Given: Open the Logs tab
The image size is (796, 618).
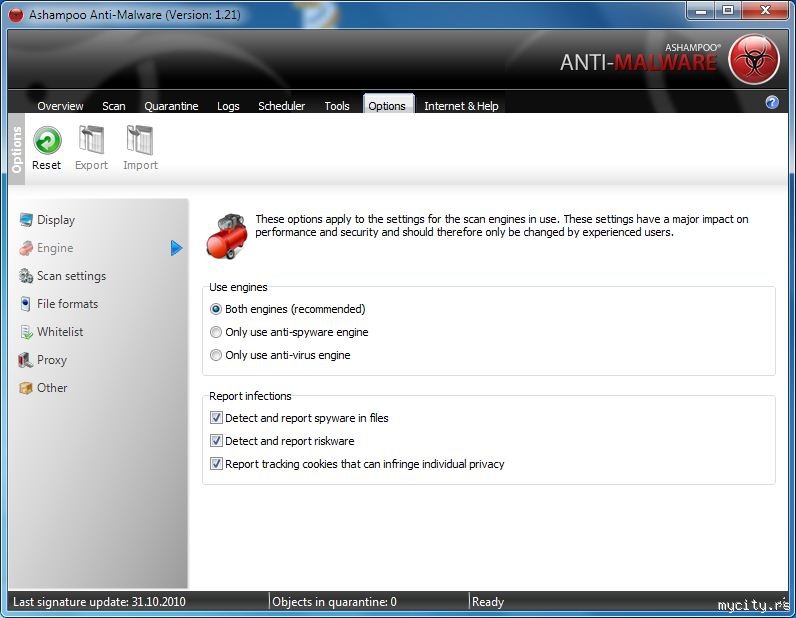Looking at the screenshot, I should [228, 106].
